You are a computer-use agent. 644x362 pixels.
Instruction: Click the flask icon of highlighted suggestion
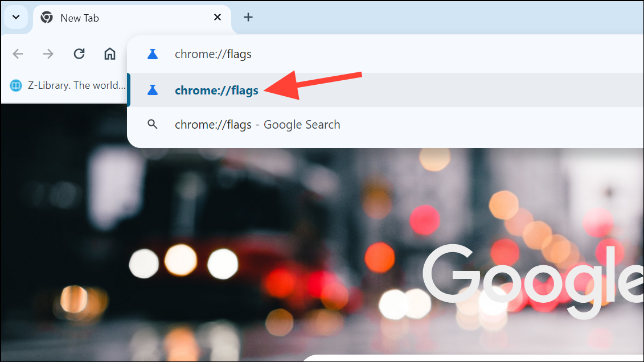pos(153,90)
